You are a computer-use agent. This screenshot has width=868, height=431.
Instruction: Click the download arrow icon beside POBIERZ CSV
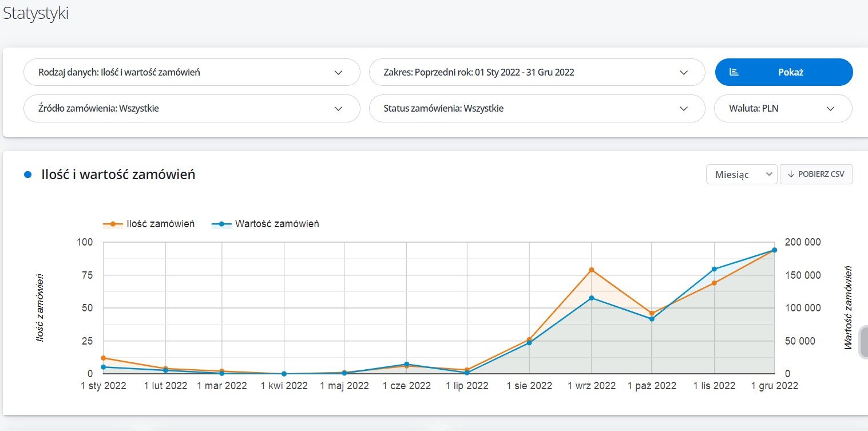pyautogui.click(x=791, y=175)
